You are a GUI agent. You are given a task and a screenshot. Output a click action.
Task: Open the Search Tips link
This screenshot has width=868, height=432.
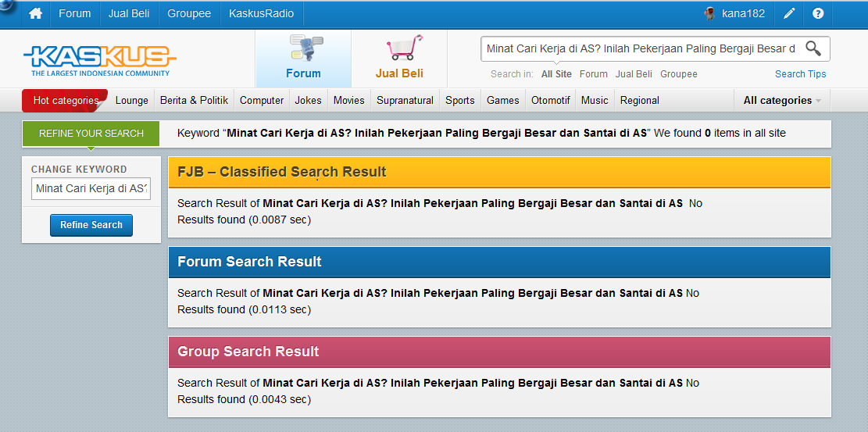[801, 74]
